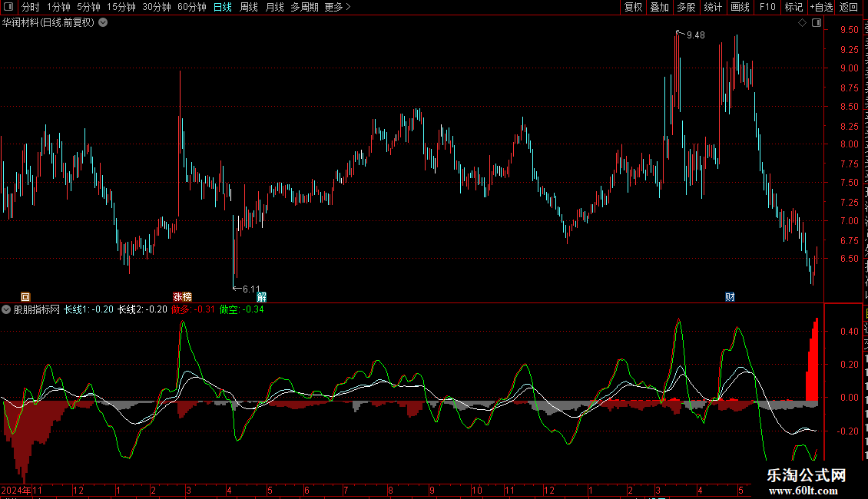Switch to the 分时 intraday view
868x499 pixels.
[31, 7]
